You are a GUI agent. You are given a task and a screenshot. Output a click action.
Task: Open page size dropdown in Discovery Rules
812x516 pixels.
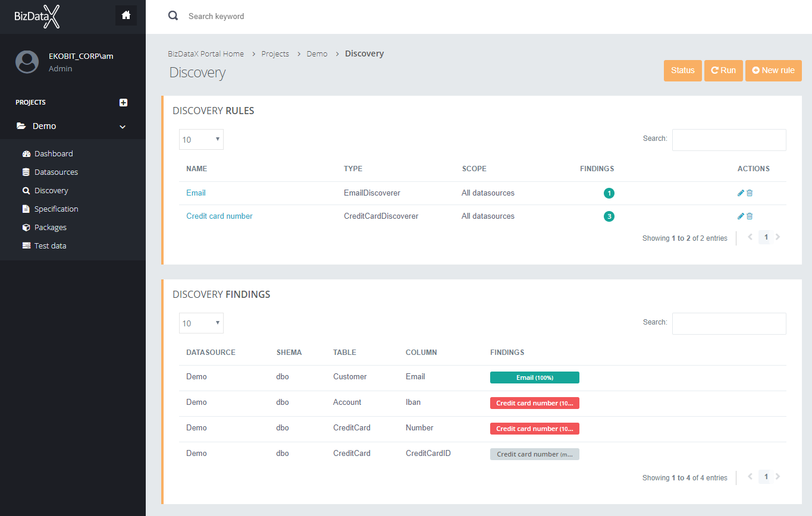click(x=201, y=140)
